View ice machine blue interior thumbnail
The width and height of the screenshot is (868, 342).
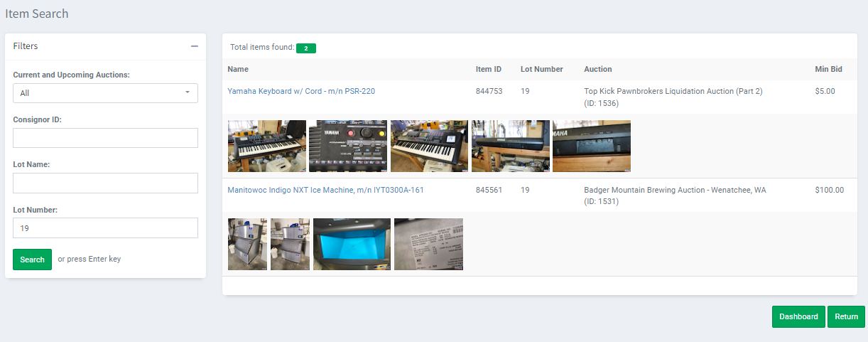click(x=352, y=244)
